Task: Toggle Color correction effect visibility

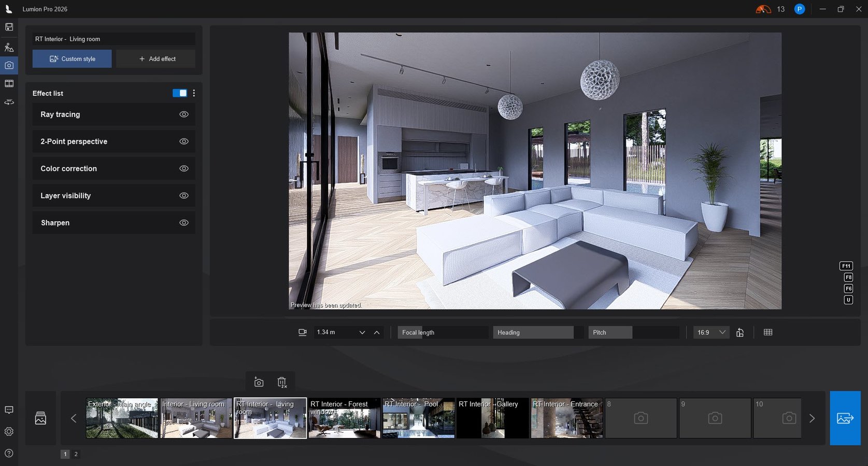Action: 184,168
